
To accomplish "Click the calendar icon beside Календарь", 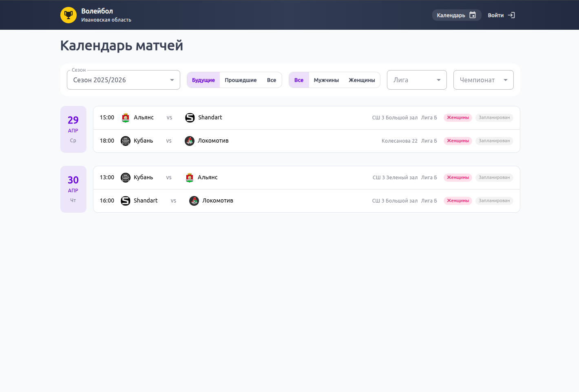I will 473,15.
